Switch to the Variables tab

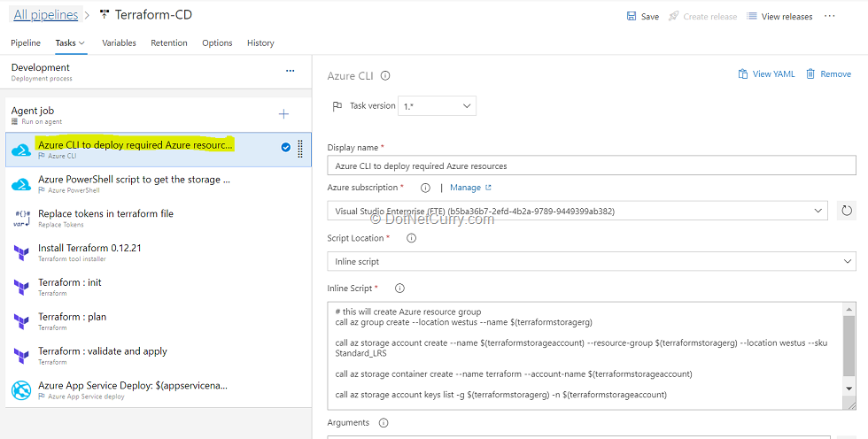coord(119,42)
